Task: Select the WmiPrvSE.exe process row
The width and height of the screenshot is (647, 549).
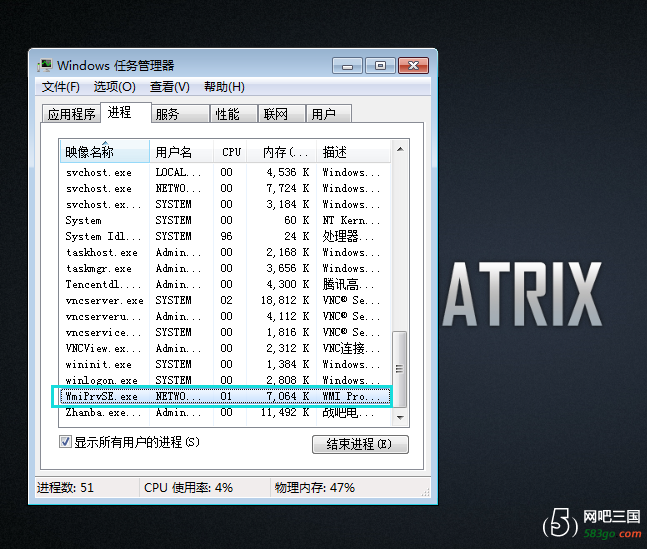Action: [225, 396]
